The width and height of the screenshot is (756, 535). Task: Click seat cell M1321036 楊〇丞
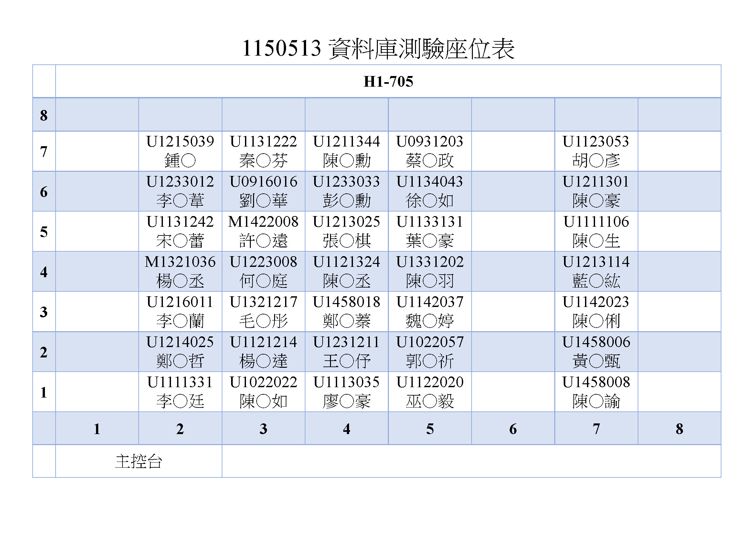(x=180, y=272)
